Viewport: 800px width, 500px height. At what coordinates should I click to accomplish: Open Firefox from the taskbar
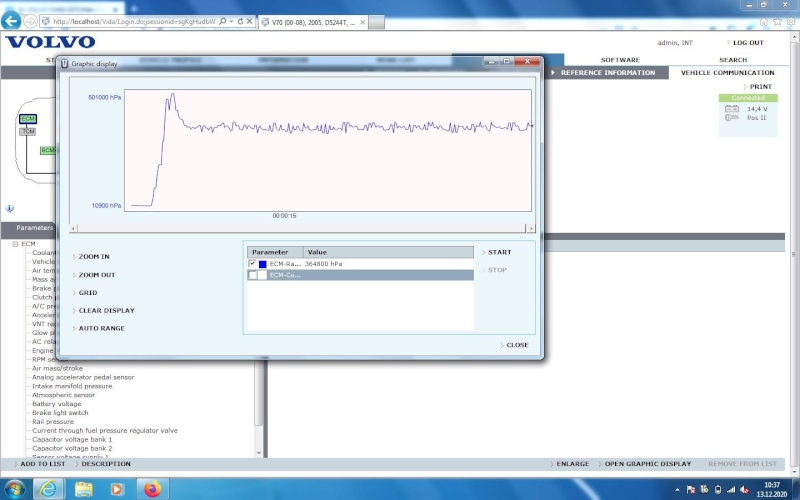[x=152, y=489]
